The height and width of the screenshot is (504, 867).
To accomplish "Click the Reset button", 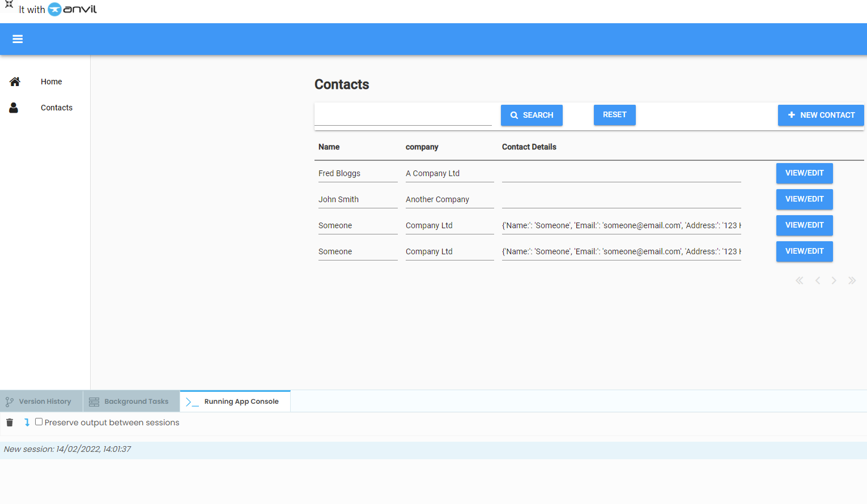I will click(x=614, y=115).
